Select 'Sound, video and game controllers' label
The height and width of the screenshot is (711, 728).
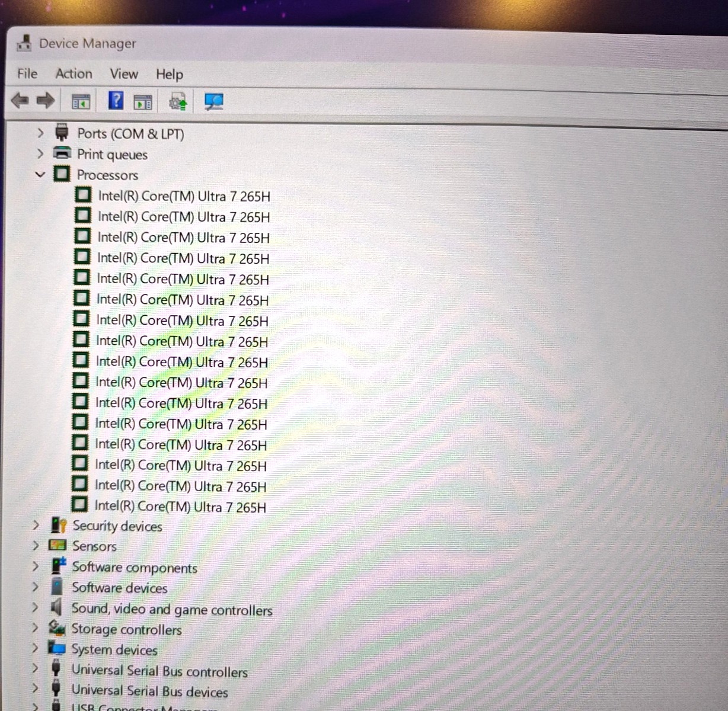[172, 609]
